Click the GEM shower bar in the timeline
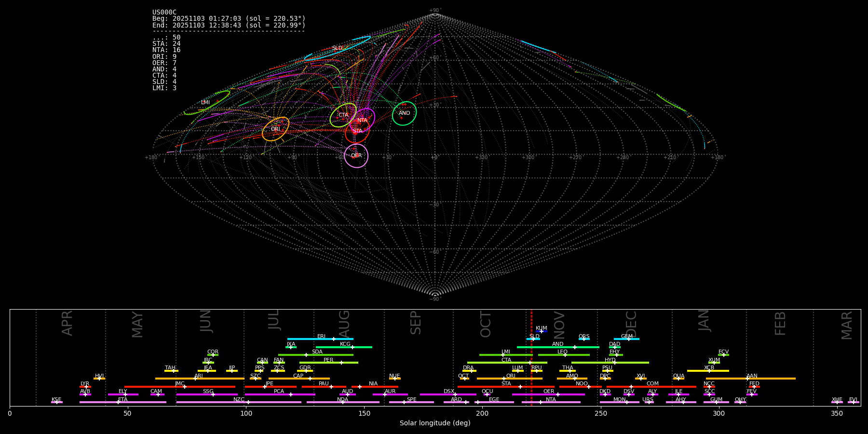The width and height of the screenshot is (868, 434). pos(626,339)
